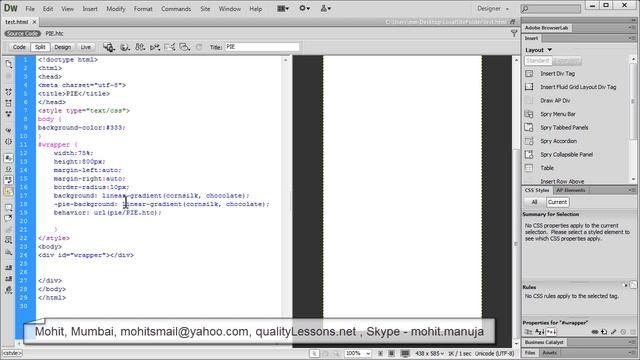Switch to Split view
This screenshot has width=640, height=360.
[40, 47]
